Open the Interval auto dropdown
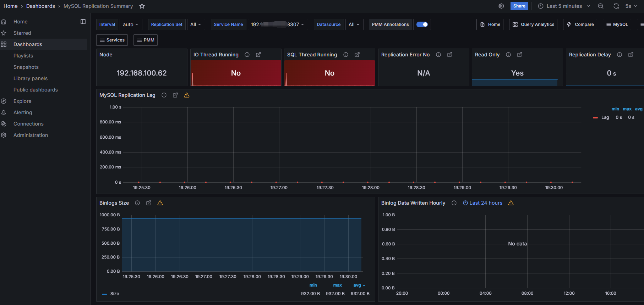The image size is (644, 305). click(131, 24)
